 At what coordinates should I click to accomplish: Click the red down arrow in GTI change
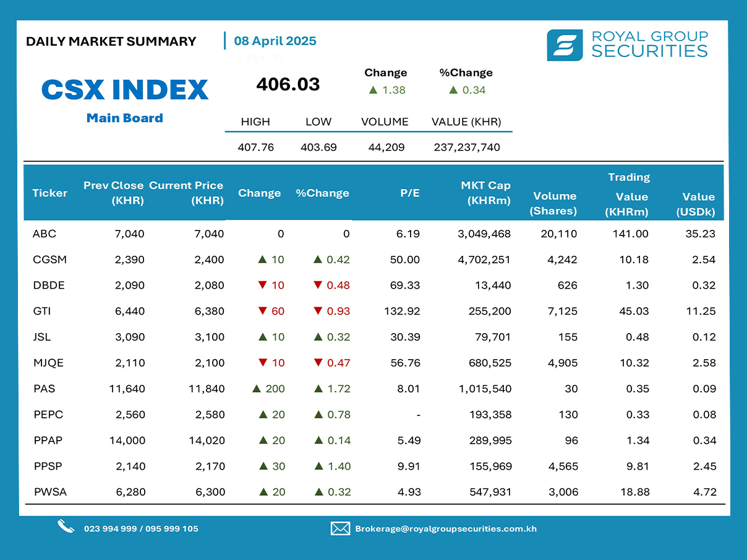coord(262,311)
